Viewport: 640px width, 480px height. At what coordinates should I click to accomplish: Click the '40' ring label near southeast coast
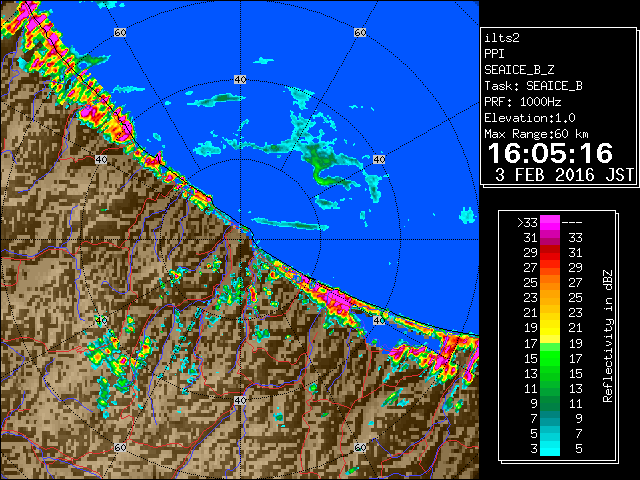point(379,320)
